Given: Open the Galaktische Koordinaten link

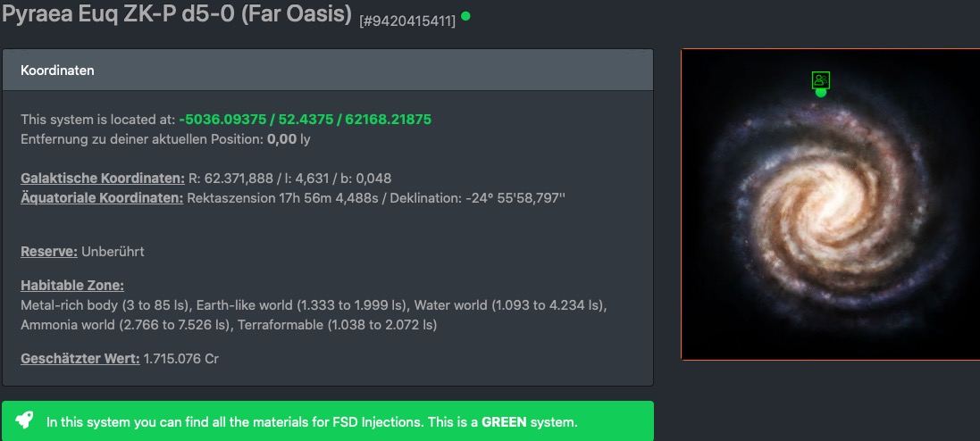Looking at the screenshot, I should [102, 179].
